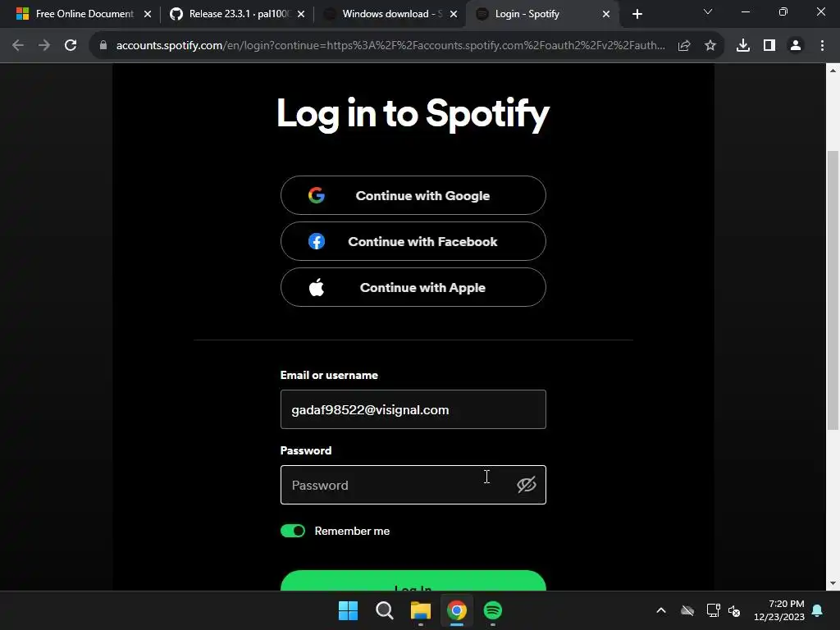The width and height of the screenshot is (840, 630).
Task: Open notifications bell icon
Action: (x=818, y=610)
